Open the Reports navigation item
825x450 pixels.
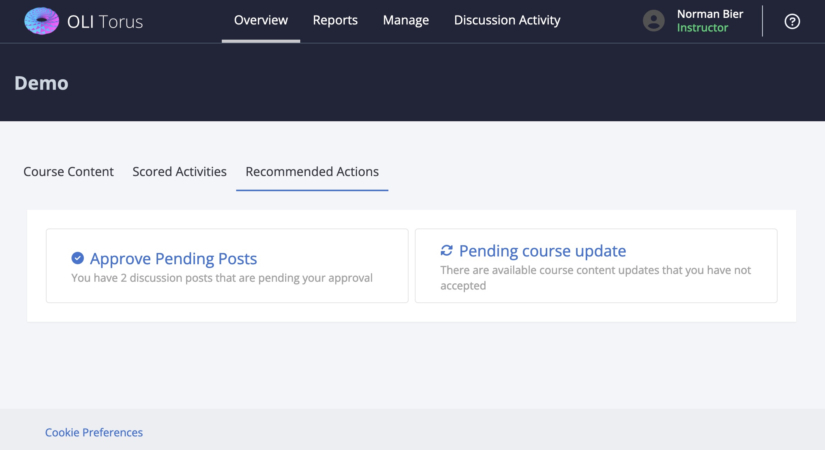tap(335, 20)
